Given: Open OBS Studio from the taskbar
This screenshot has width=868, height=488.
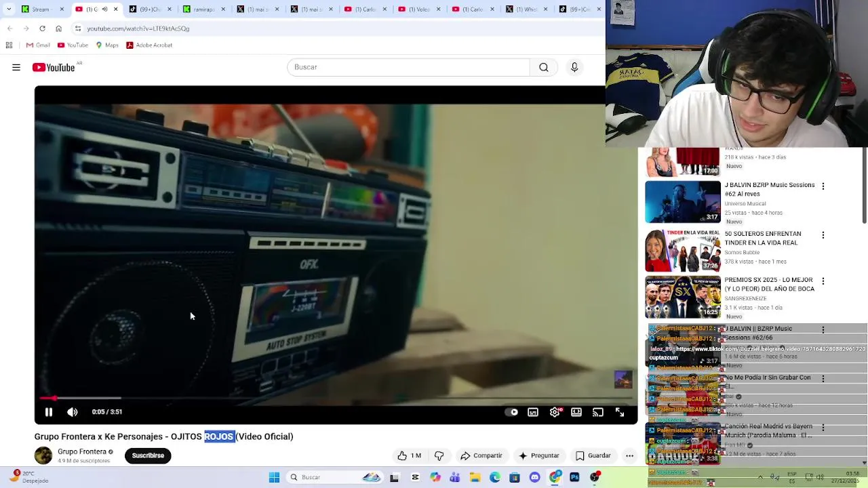Looking at the screenshot, I should click(x=595, y=477).
